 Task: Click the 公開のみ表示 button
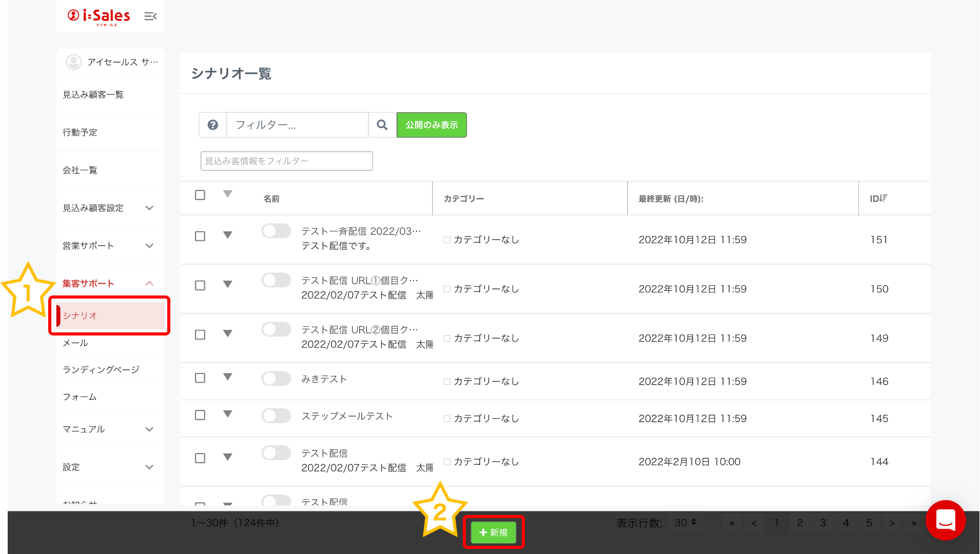pos(432,125)
